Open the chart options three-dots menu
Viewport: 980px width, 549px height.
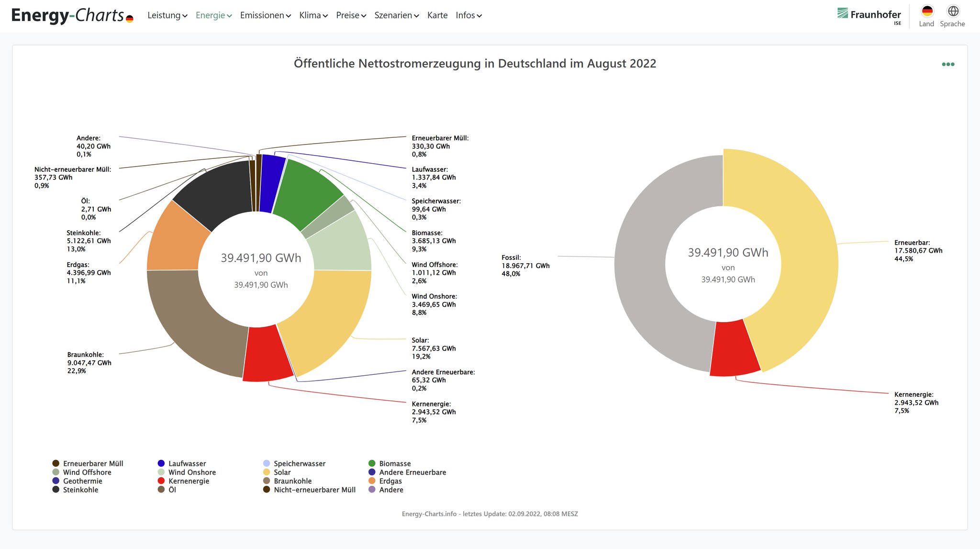[948, 64]
